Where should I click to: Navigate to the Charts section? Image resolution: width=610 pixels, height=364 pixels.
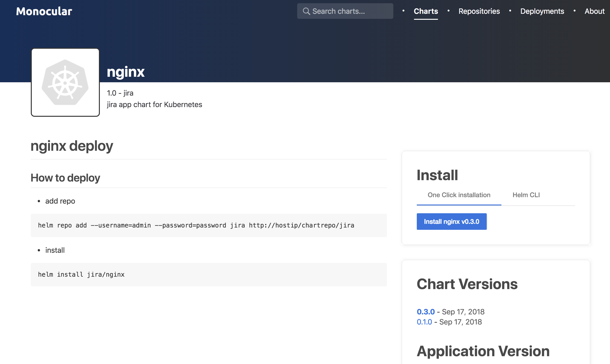click(425, 11)
